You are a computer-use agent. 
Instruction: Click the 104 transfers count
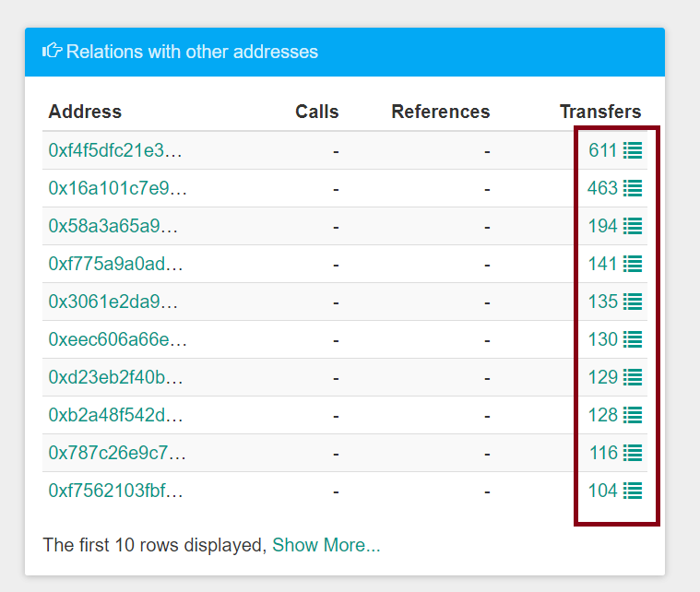(x=602, y=491)
